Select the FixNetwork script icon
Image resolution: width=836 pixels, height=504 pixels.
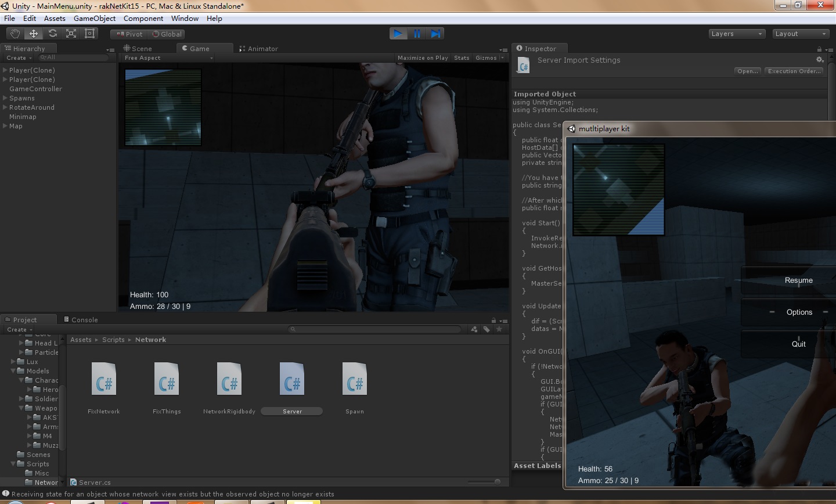tap(104, 379)
